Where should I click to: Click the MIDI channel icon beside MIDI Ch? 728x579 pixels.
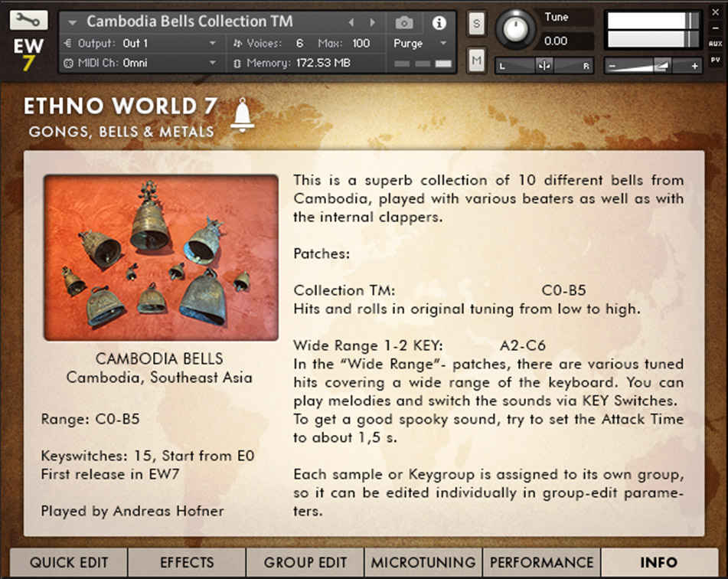coord(68,64)
